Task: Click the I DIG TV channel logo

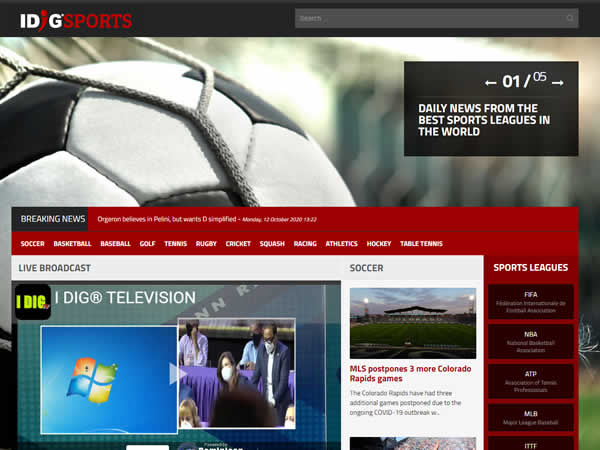Action: tap(33, 302)
